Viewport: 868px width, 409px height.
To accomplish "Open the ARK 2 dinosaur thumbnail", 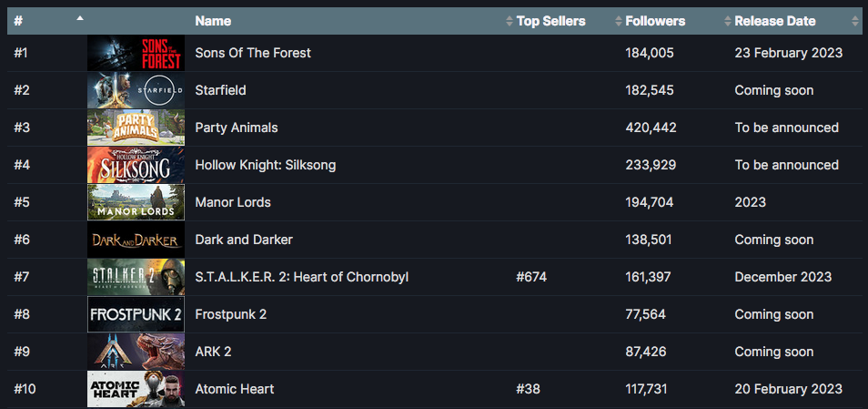I will click(x=136, y=352).
